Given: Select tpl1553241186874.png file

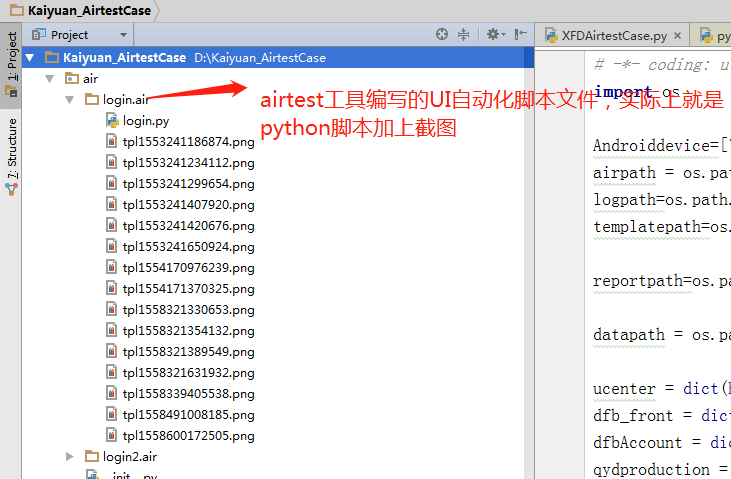Looking at the screenshot, I should (x=188, y=142).
